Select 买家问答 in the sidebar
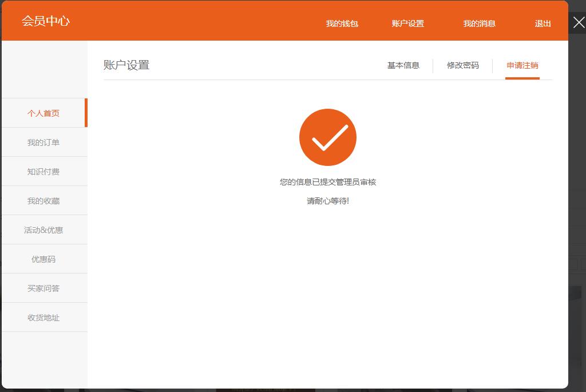The image size is (586, 392). click(x=43, y=288)
